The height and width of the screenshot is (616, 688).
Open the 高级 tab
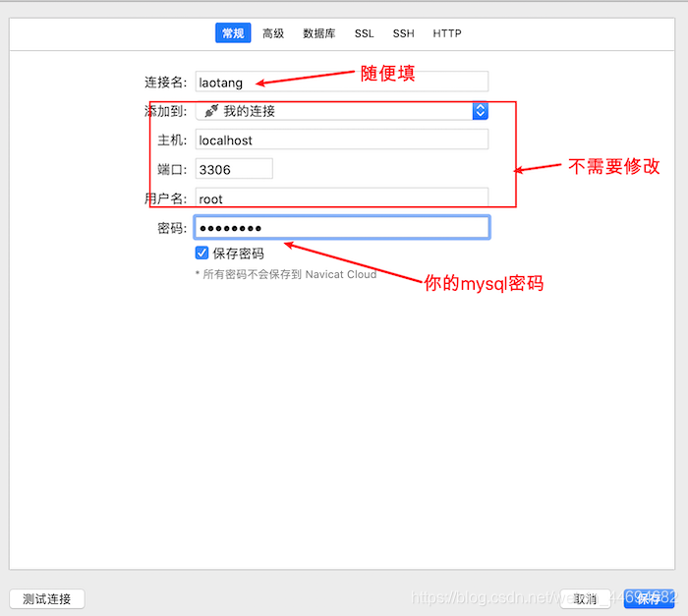coord(273,33)
